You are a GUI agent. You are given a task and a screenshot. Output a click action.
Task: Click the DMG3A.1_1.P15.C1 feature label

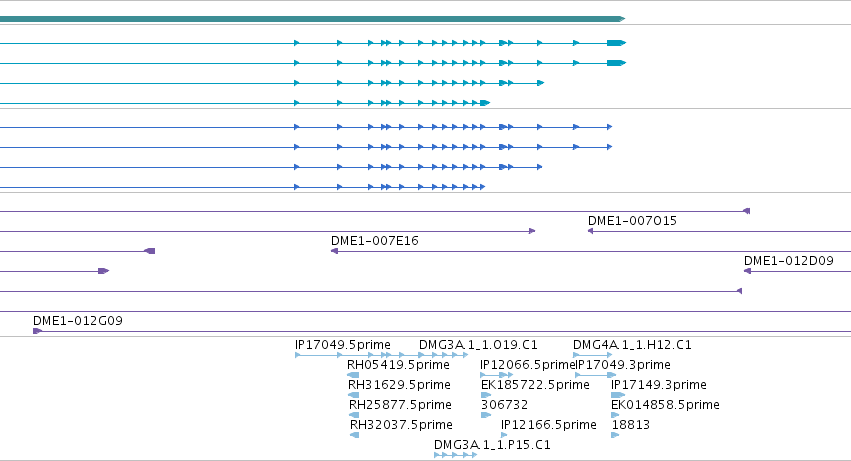point(492,445)
